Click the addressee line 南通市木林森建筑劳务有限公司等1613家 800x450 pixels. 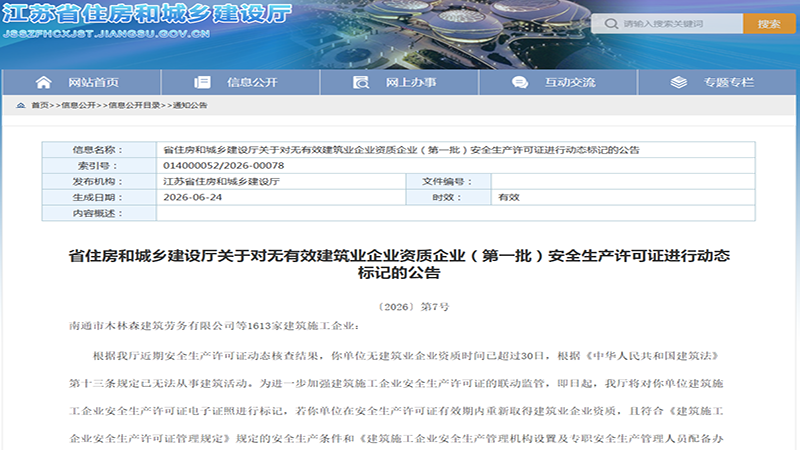point(214,326)
